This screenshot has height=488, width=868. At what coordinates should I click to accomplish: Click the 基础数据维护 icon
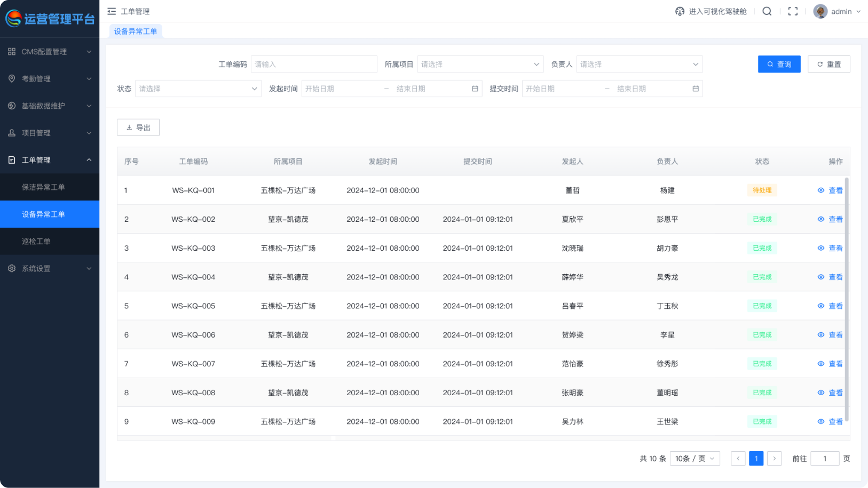tap(12, 106)
